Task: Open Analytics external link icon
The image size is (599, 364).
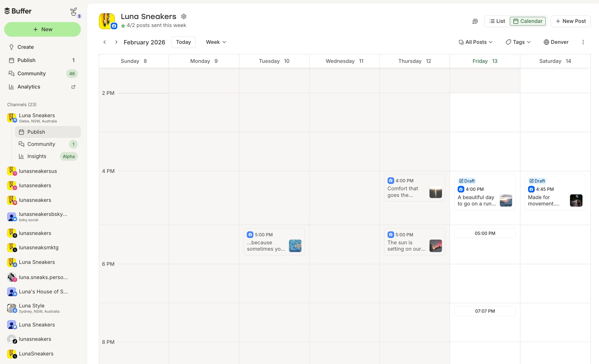Action: (73, 87)
